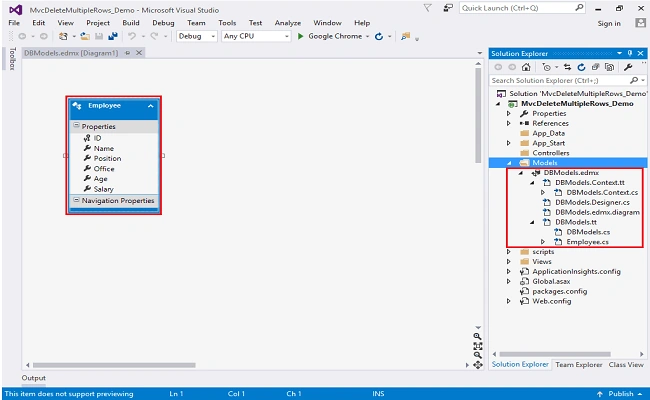Click the account avatar icon near Sign in
Viewport: 650px width, 400px height.
(x=640, y=23)
